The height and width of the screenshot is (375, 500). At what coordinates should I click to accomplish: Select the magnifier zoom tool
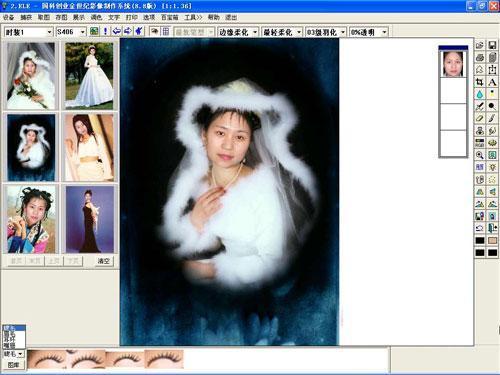(480, 155)
